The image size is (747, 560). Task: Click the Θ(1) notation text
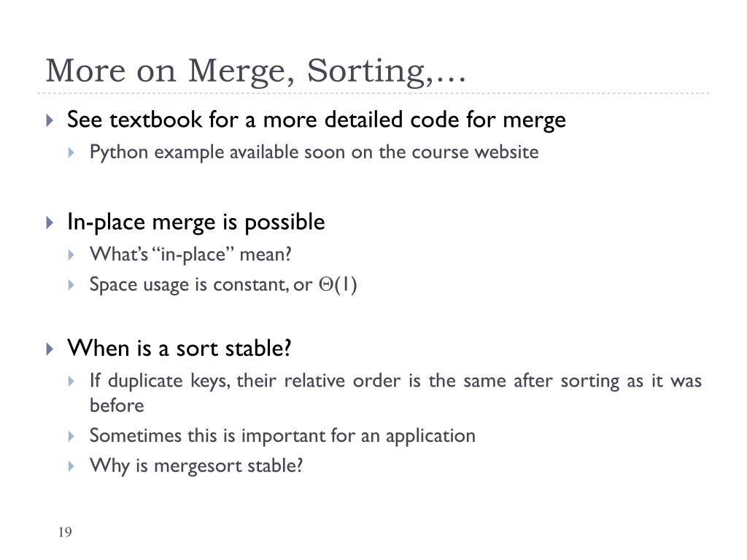click(337, 285)
